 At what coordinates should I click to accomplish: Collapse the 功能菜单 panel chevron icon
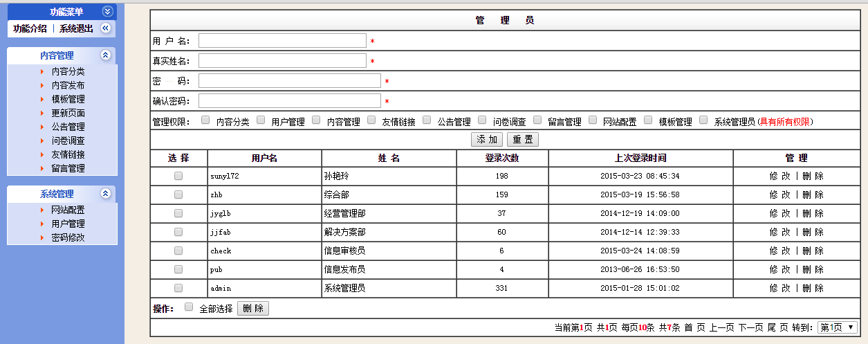click(x=107, y=11)
